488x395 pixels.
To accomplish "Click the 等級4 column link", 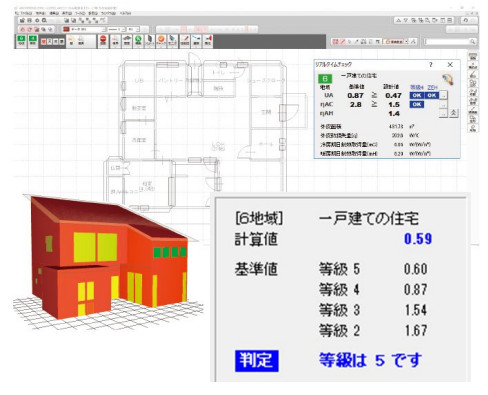I will pyautogui.click(x=416, y=87).
